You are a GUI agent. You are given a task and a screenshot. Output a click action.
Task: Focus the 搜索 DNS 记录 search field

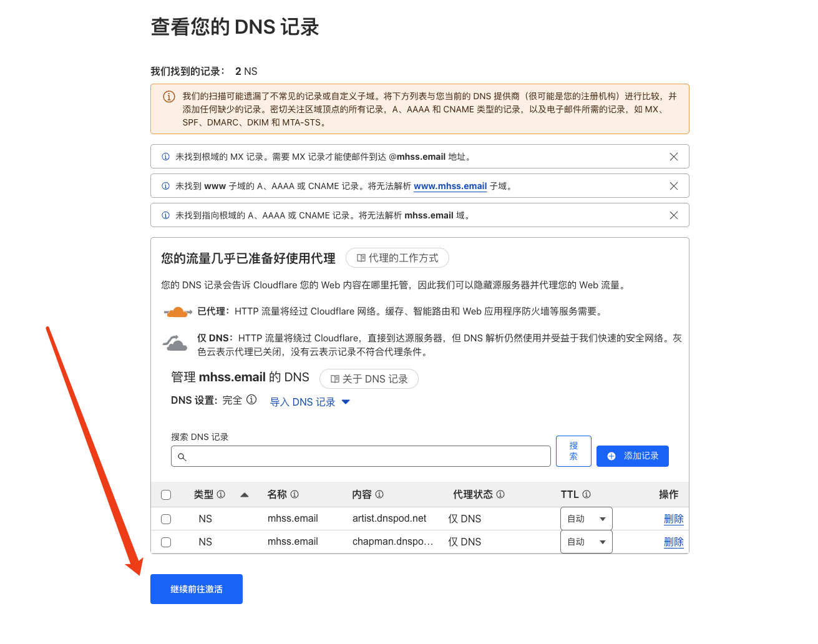pyautogui.click(x=361, y=456)
